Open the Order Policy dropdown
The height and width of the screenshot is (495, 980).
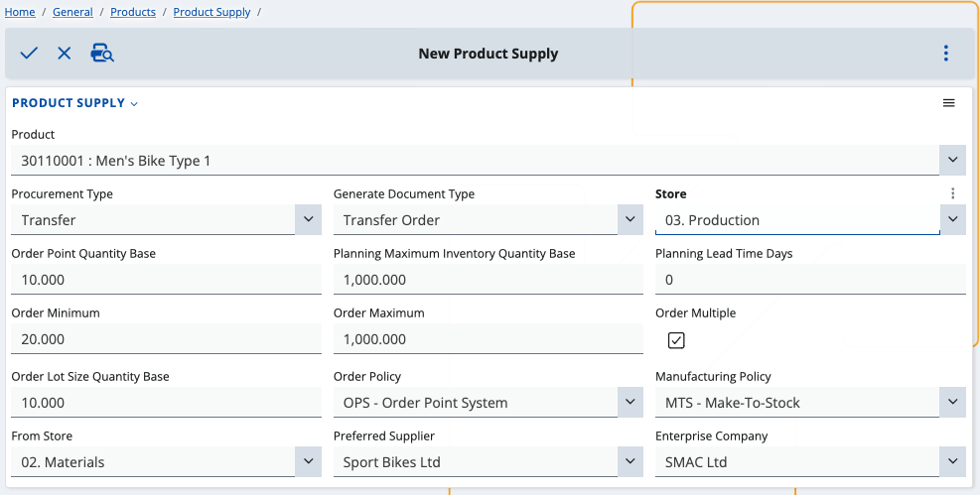(x=630, y=402)
